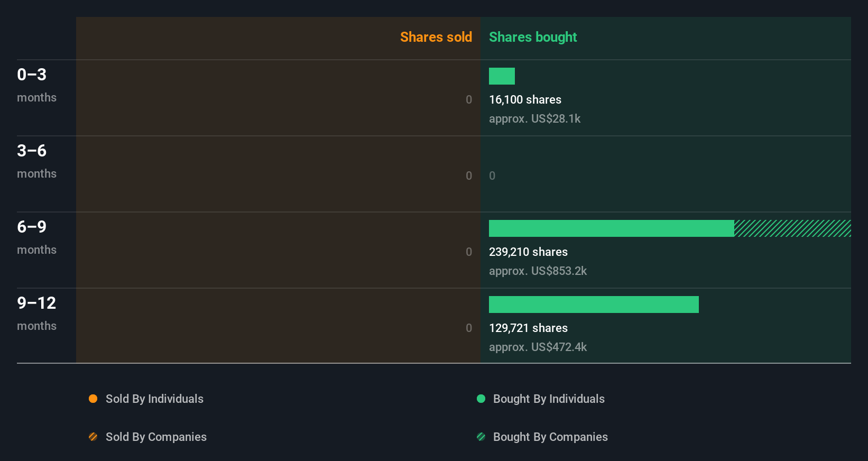
Task: Click the approx. US$472.4k value
Action: point(538,347)
